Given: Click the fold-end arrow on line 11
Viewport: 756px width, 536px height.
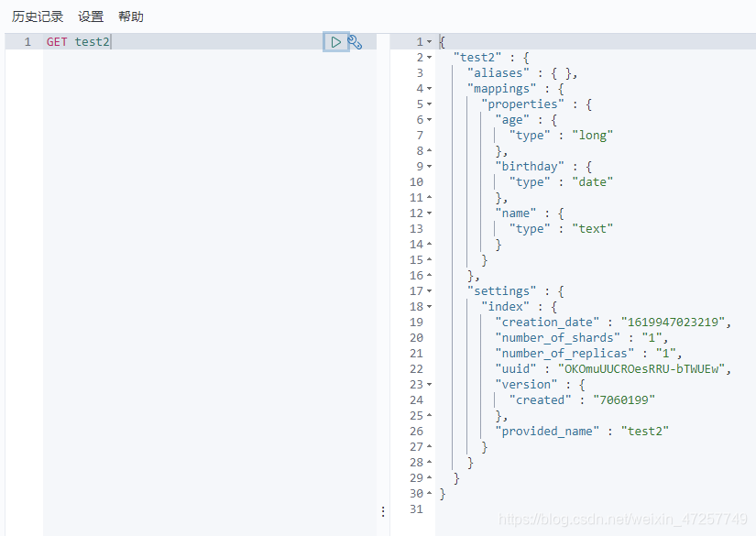Looking at the screenshot, I should coord(429,198).
